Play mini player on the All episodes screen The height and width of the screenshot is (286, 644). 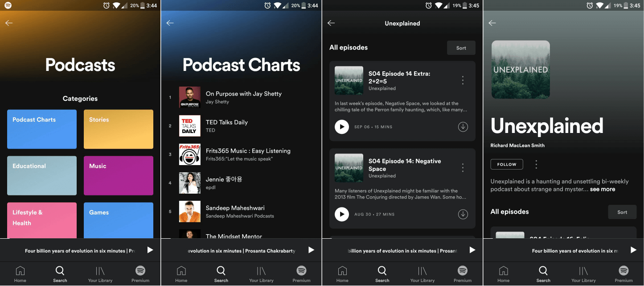[472, 250]
